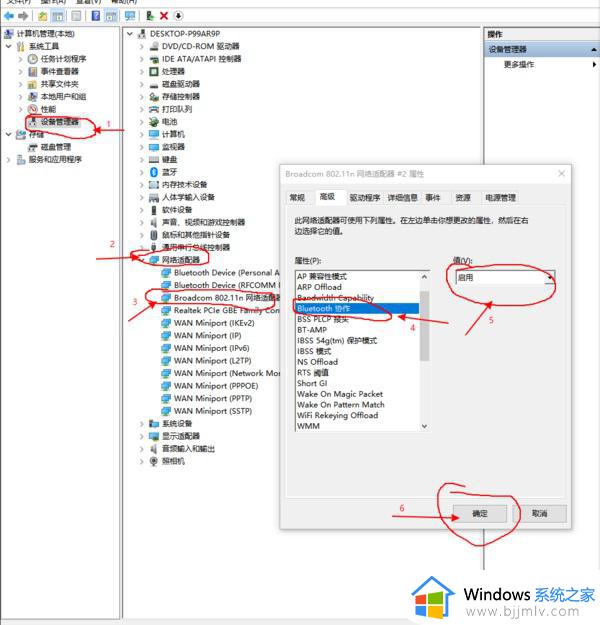Click the Bluetooth icon beside 蓝牙

(154, 172)
